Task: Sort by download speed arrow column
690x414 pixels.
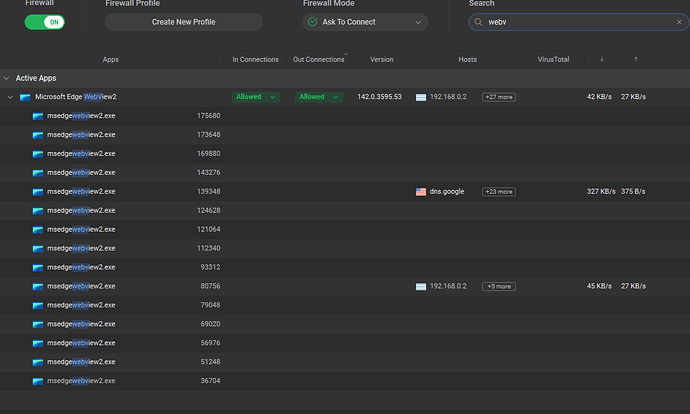Action: 601,60
